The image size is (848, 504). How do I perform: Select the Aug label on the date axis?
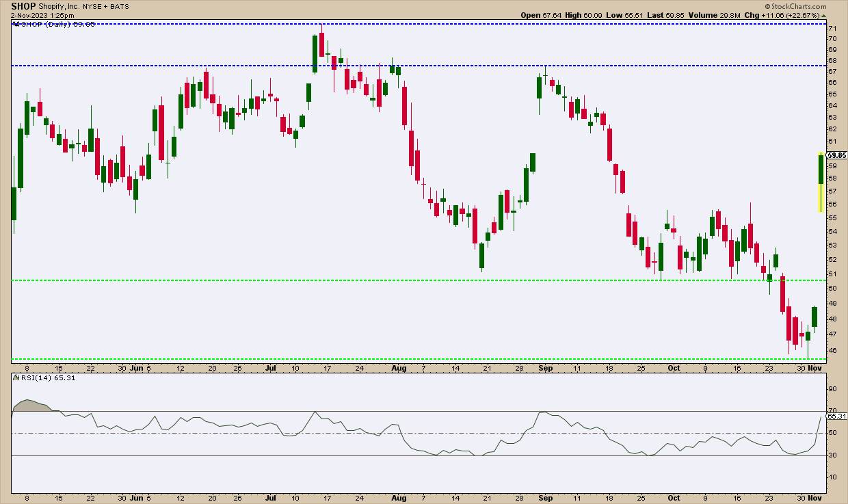click(399, 367)
